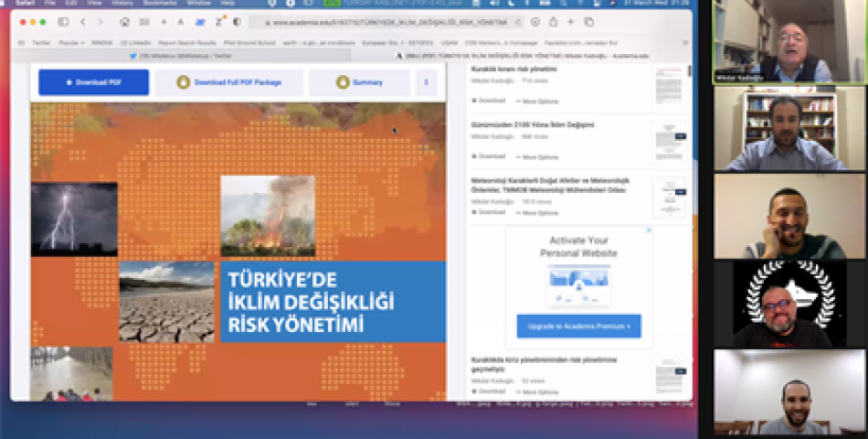The image size is (868, 439).
Task: Open a new tab with plus icon
Action: 571,22
